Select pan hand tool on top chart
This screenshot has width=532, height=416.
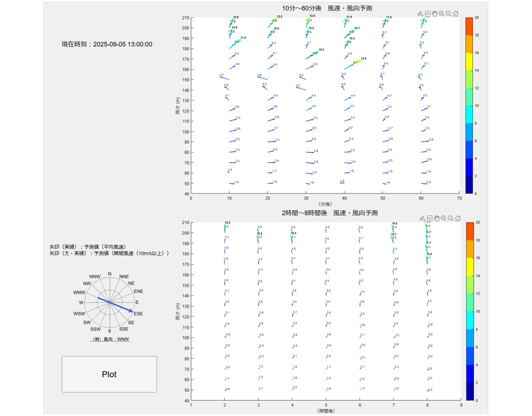[435, 13]
